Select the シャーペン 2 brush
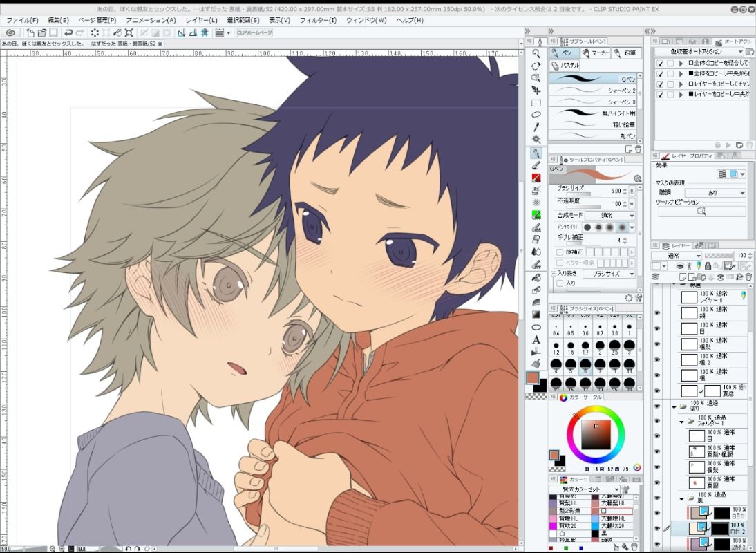This screenshot has height=553, width=756. click(x=593, y=90)
